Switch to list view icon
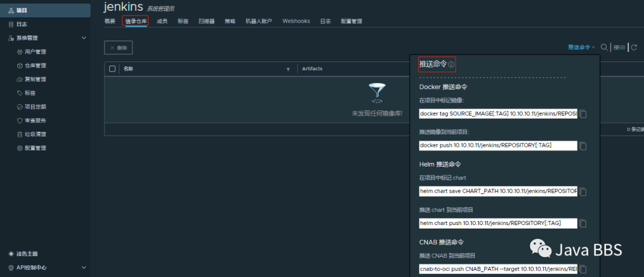Screen dimensions: 644x277 tap(623, 47)
